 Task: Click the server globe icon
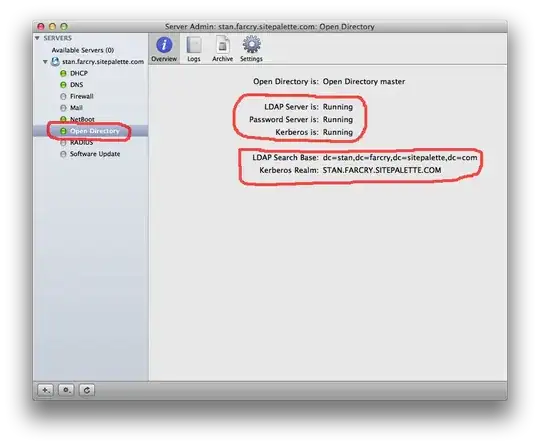click(55, 62)
